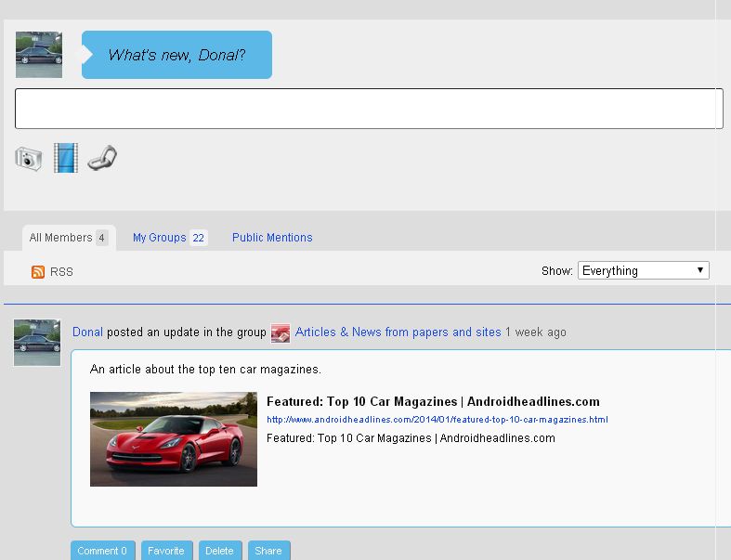Open the Articles & News from papers link

click(x=398, y=332)
